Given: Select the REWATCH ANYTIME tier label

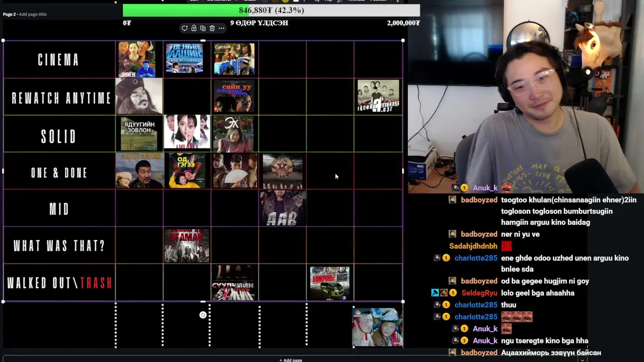Looking at the screenshot, I should (x=60, y=98).
